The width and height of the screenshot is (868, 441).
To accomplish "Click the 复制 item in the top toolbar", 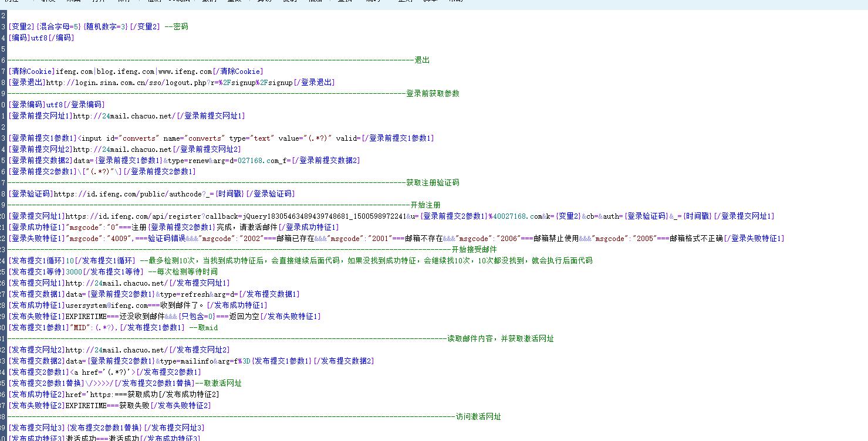I will (x=289, y=1).
